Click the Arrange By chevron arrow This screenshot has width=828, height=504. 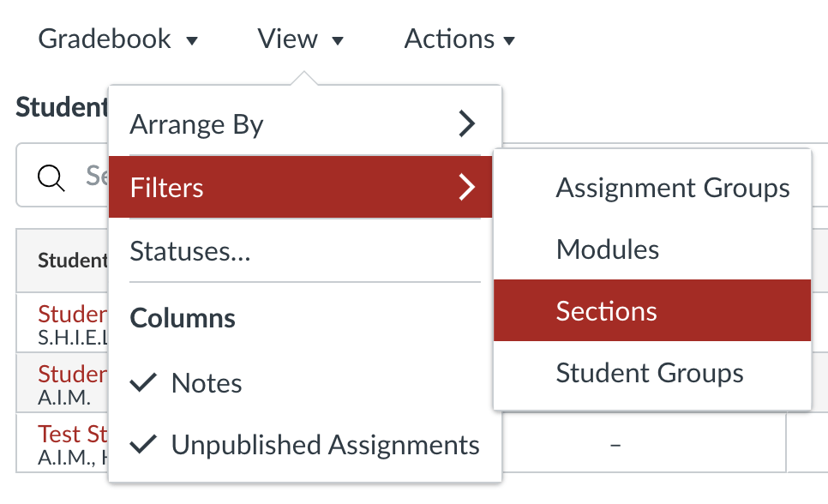[466, 124]
